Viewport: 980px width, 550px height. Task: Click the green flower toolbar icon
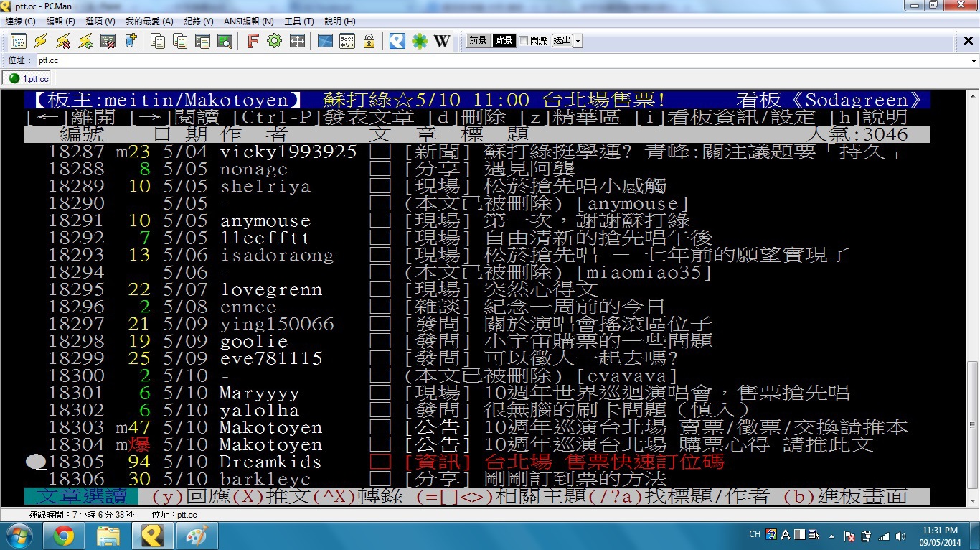pos(420,41)
